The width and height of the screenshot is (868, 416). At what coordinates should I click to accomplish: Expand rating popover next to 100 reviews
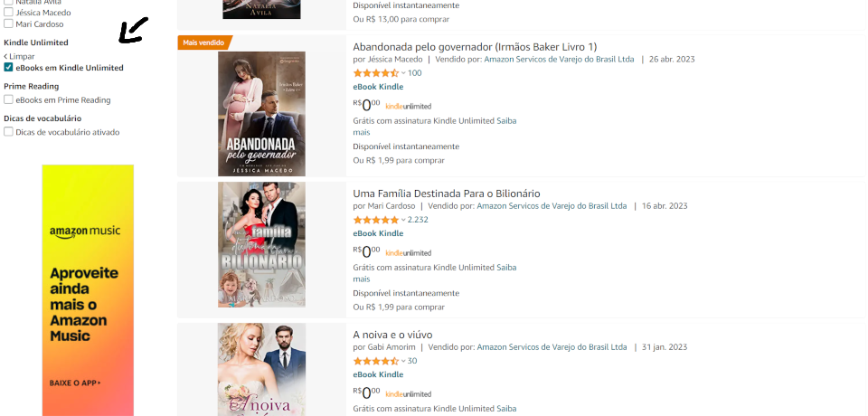coord(403,73)
